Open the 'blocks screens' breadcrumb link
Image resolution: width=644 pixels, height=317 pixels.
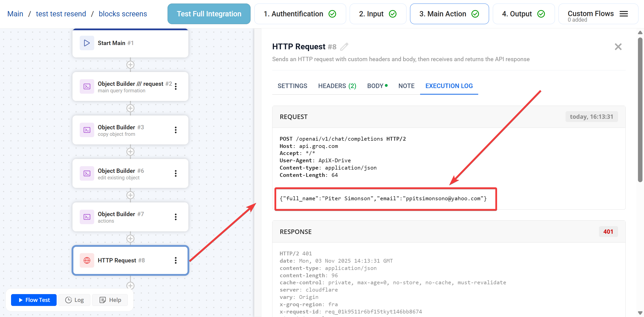coord(123,14)
